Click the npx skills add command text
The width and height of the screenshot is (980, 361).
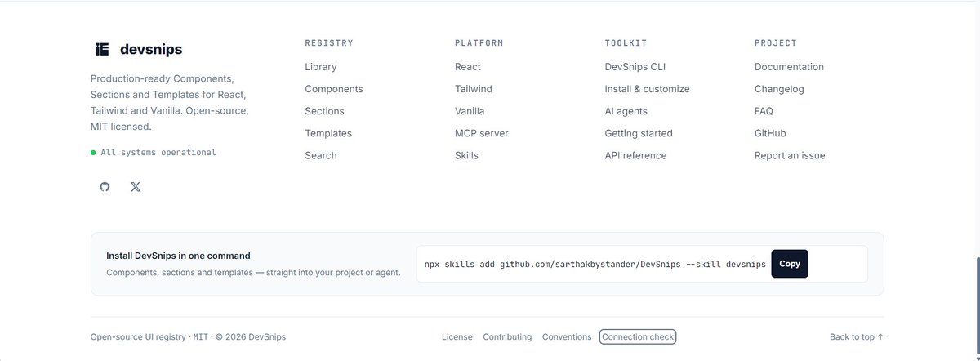coord(595,265)
